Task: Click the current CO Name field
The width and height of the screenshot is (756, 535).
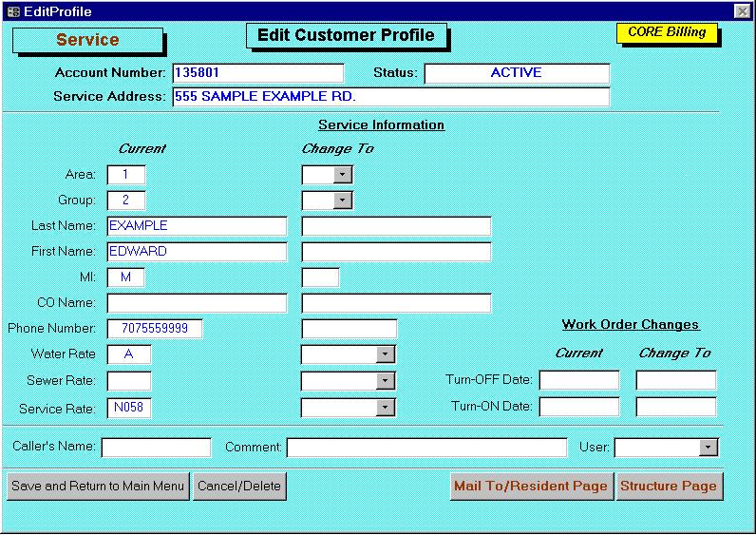Action: [x=197, y=303]
